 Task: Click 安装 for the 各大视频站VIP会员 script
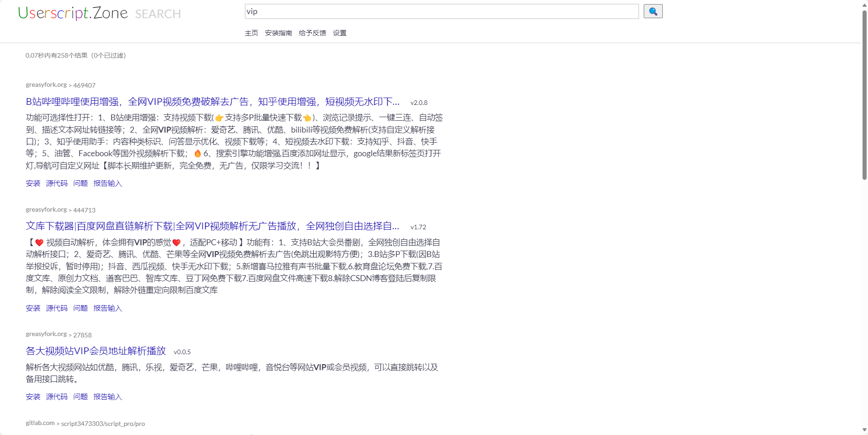[x=33, y=397]
